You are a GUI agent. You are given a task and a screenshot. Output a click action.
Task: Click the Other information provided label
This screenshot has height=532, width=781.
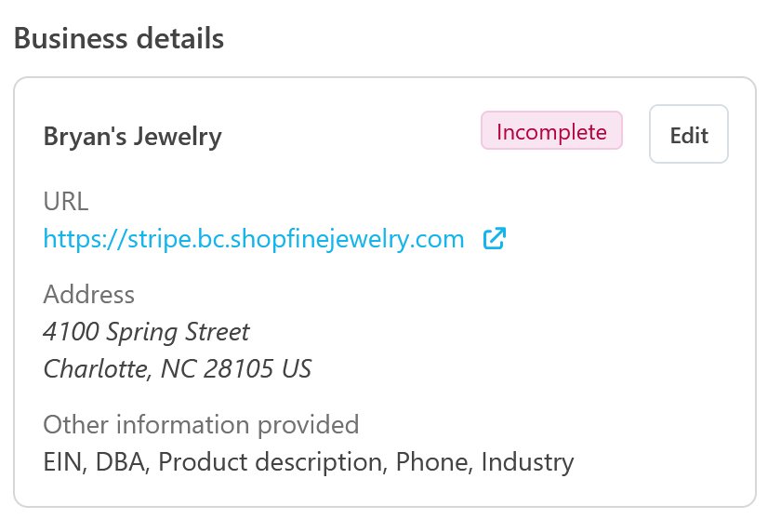(201, 425)
